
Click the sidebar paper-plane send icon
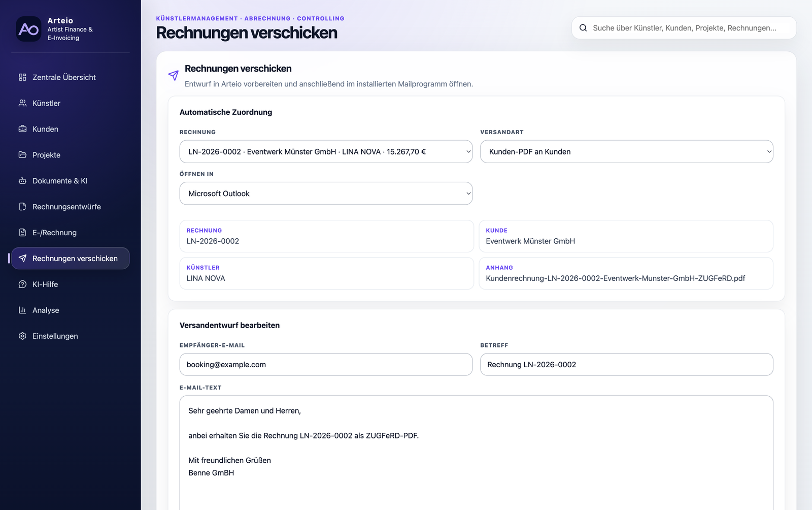(x=22, y=259)
